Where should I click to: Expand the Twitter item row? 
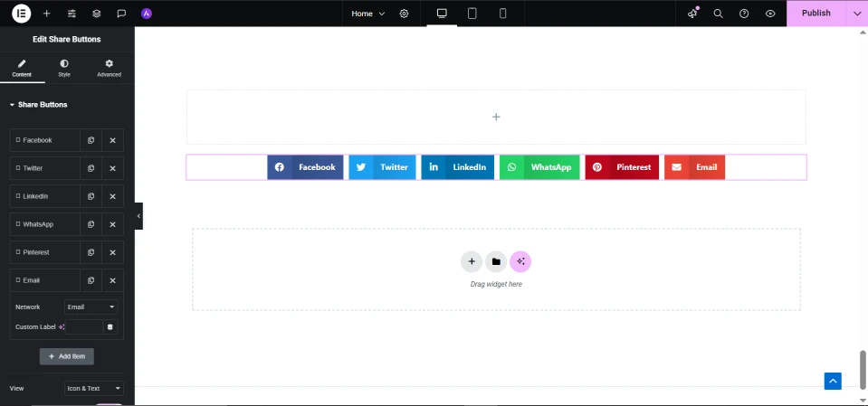[45, 168]
